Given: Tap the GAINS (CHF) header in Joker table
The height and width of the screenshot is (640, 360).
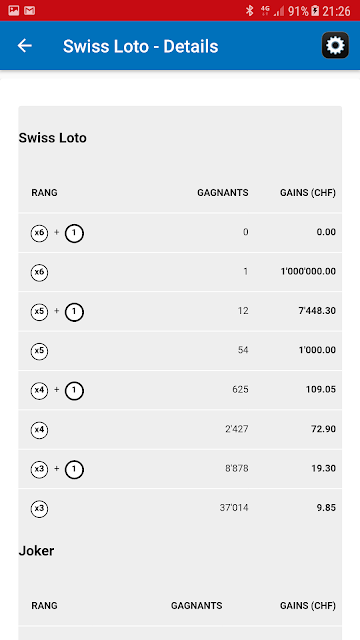Looking at the screenshot, I should (x=308, y=605).
